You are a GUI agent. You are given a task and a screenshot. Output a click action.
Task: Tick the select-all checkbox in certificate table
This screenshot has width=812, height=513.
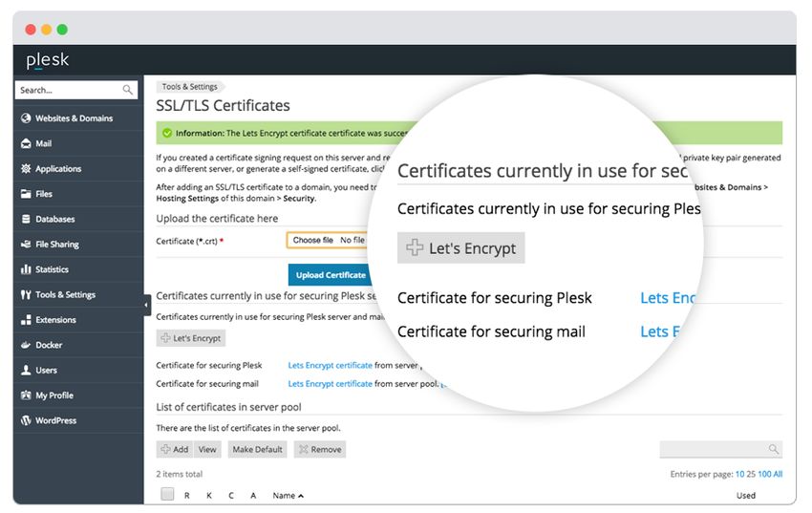[167, 494]
